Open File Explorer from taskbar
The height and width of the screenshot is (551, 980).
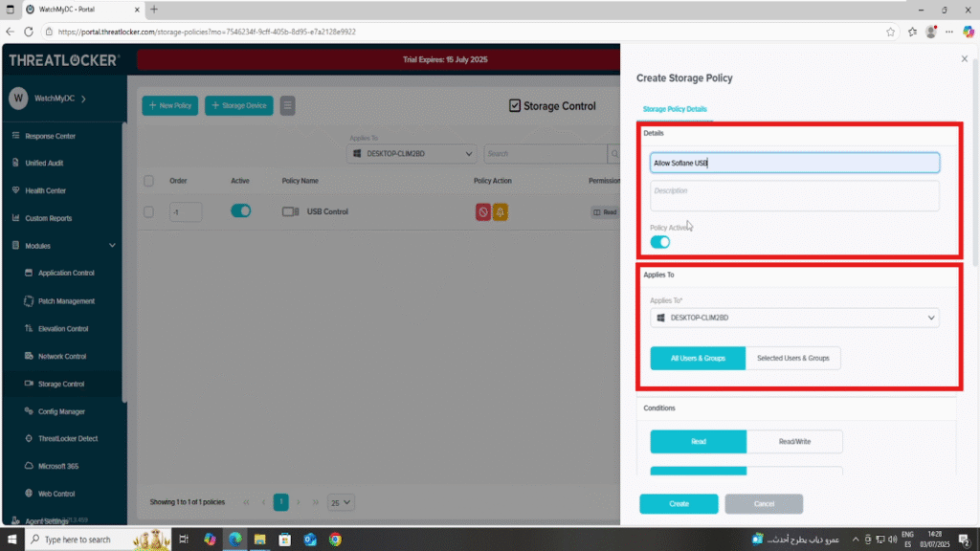(x=260, y=540)
